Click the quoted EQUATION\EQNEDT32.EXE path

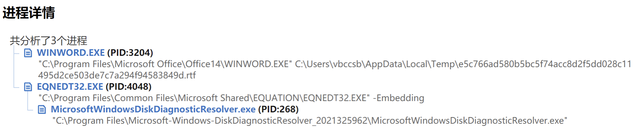point(204,98)
